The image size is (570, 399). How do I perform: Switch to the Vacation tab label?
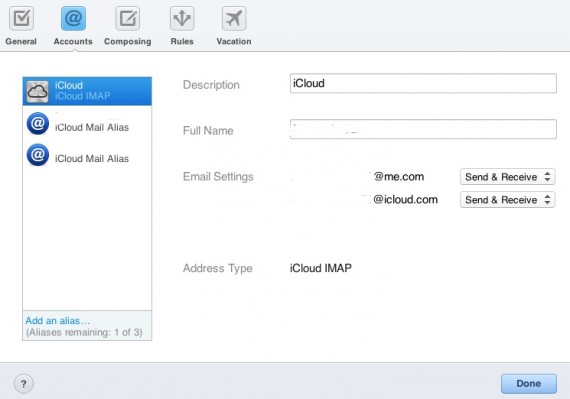point(234,41)
